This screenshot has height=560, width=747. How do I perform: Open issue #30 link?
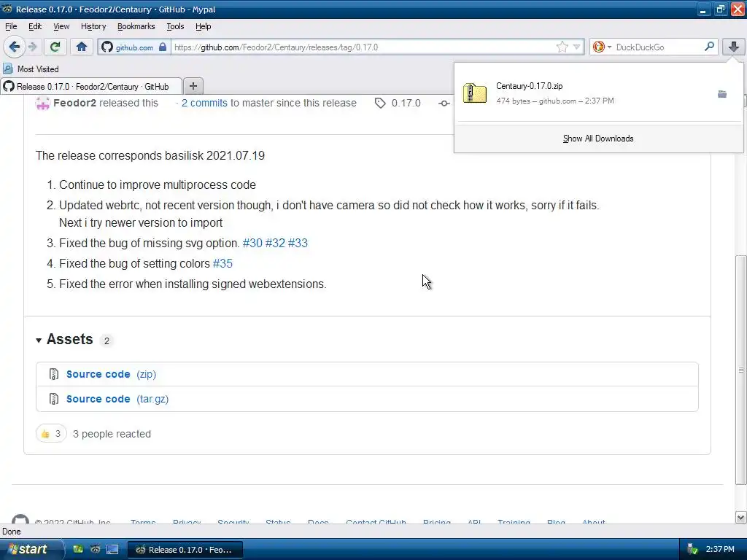252,243
